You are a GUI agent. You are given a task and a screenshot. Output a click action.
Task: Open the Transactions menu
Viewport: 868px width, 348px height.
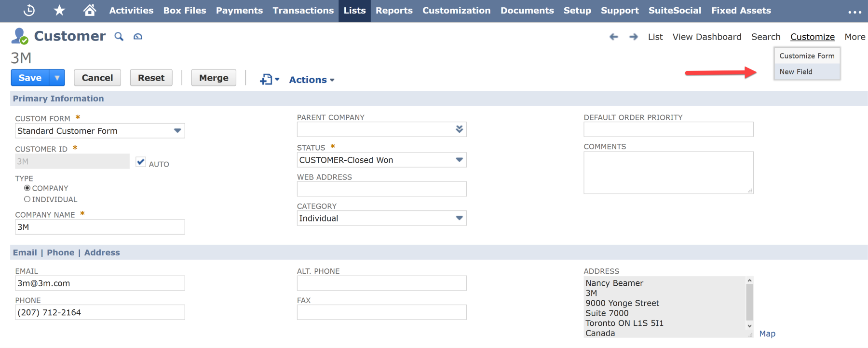pyautogui.click(x=303, y=10)
